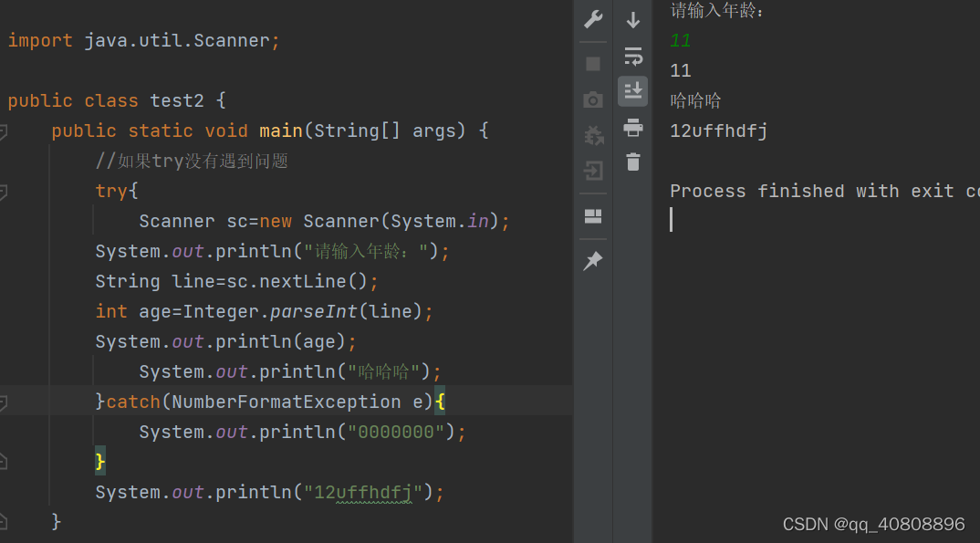
Task: Click the Process finished message in console
Action: click(x=824, y=192)
